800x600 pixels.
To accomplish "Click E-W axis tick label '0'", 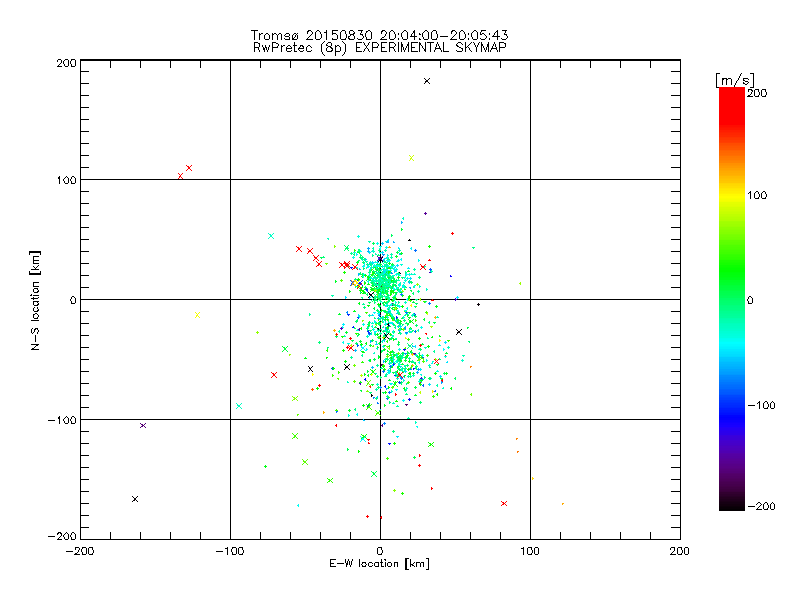I will pyautogui.click(x=380, y=551).
